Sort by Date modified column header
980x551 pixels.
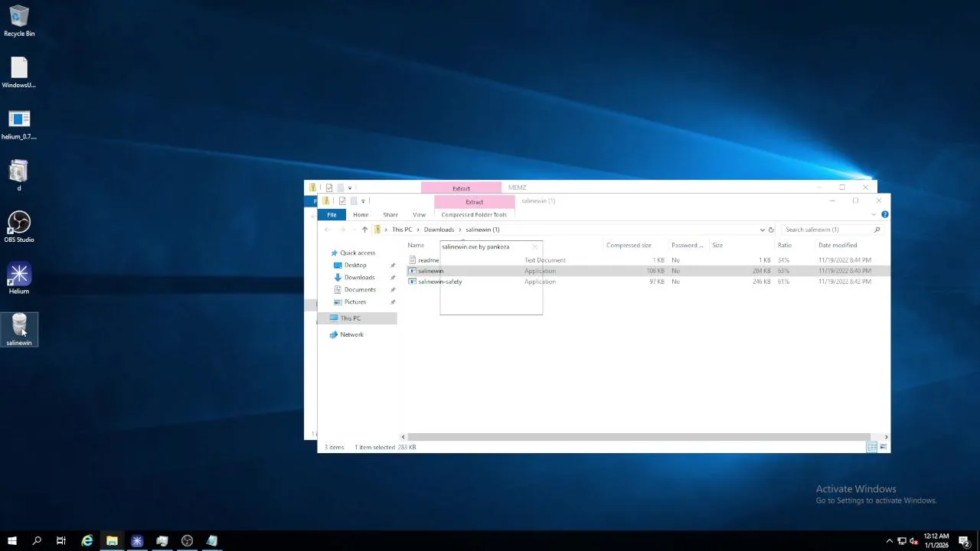[838, 246]
